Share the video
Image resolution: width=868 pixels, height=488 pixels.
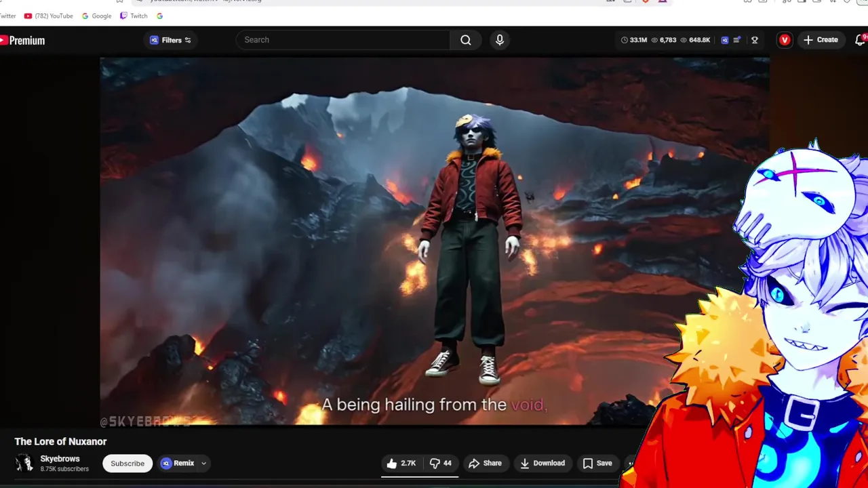click(485, 464)
